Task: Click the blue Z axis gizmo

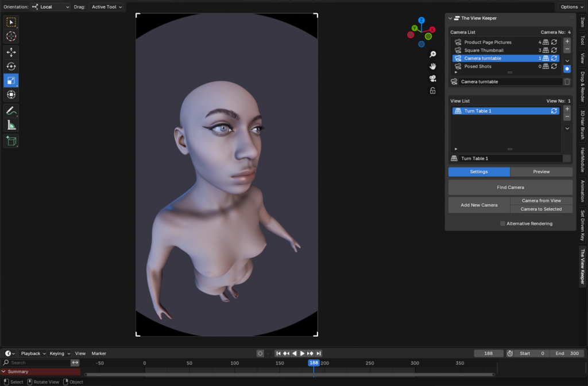Action: 421,20
